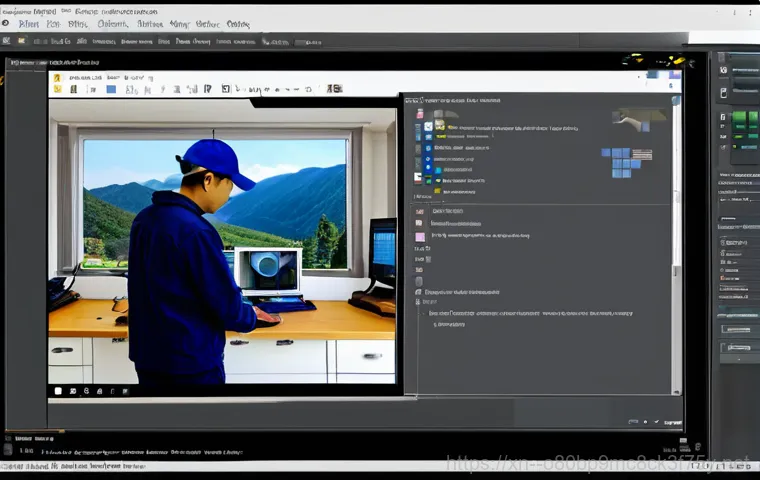This screenshot has height=480, width=760.
Task: Click the small white square icon below the photo
Action: click(x=58, y=391)
